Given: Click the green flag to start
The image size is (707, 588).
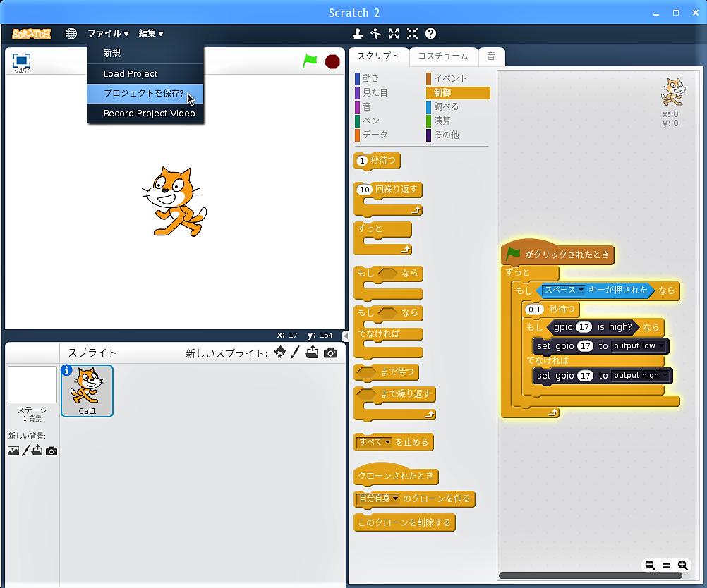Looking at the screenshot, I should (x=310, y=61).
